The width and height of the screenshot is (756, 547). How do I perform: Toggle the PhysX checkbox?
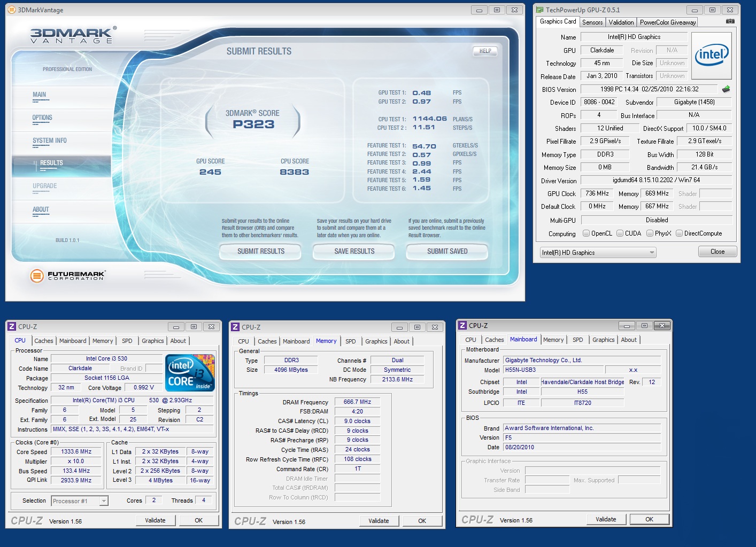pos(650,233)
